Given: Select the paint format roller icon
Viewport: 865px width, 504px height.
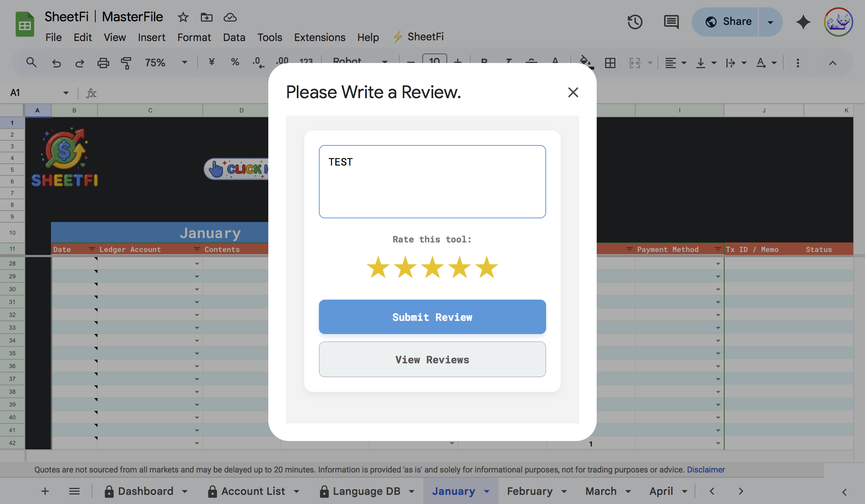Looking at the screenshot, I should (126, 63).
